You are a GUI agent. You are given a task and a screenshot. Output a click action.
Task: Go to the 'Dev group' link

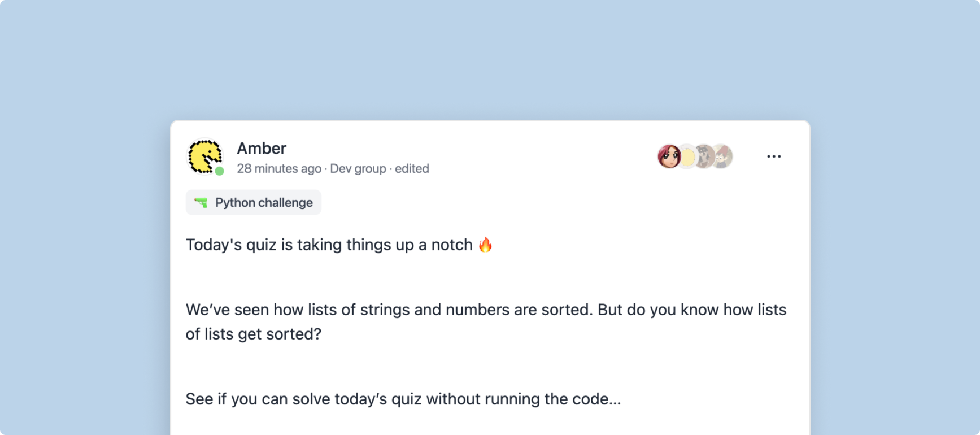358,168
